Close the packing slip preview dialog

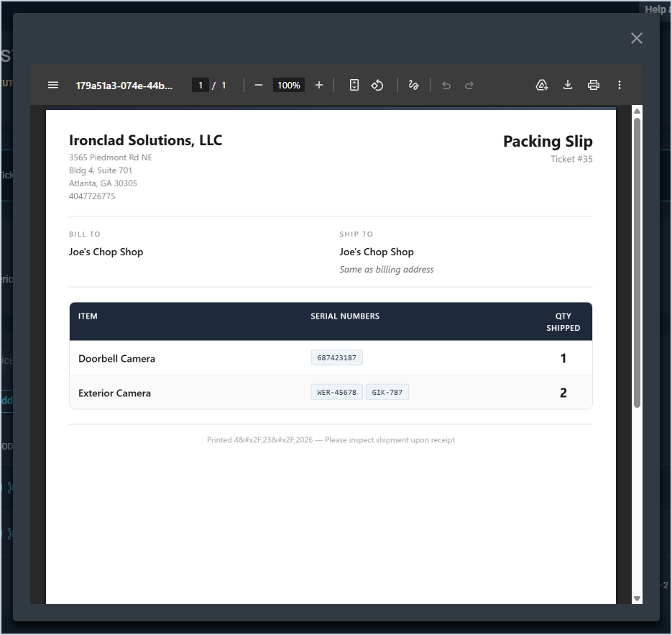coord(636,38)
